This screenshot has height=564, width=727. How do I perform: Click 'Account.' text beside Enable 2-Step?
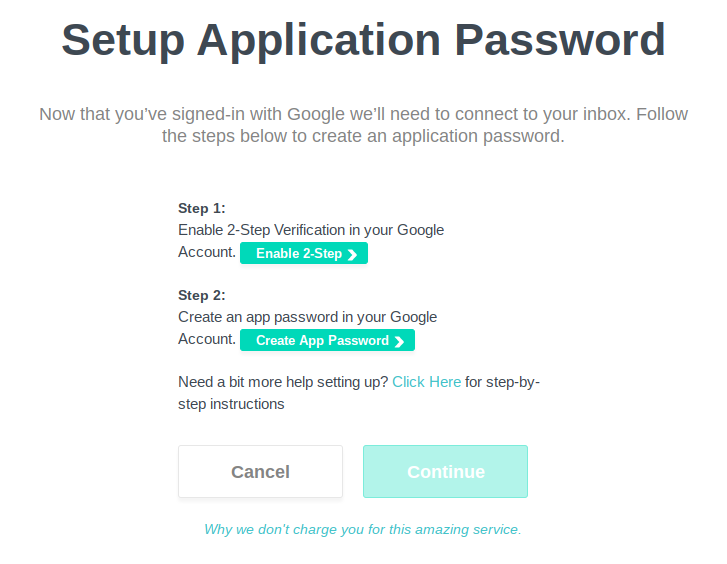point(207,252)
